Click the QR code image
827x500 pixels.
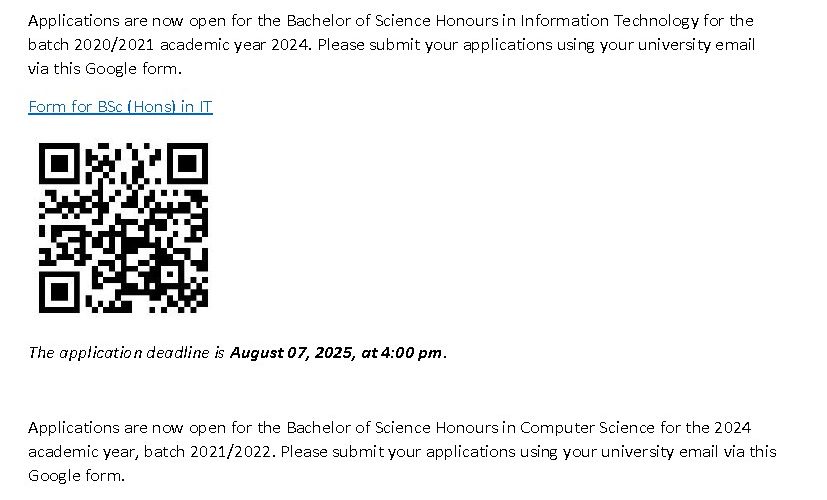pos(123,228)
